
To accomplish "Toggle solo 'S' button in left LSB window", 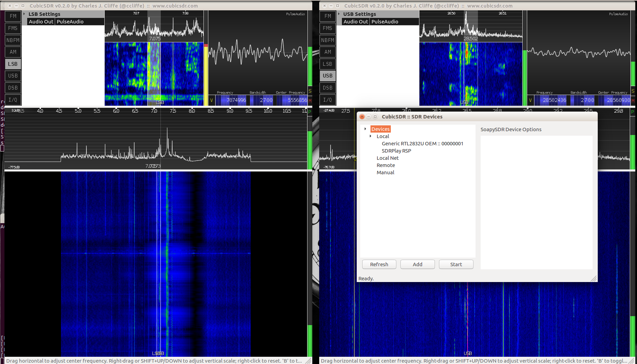I will point(310,91).
